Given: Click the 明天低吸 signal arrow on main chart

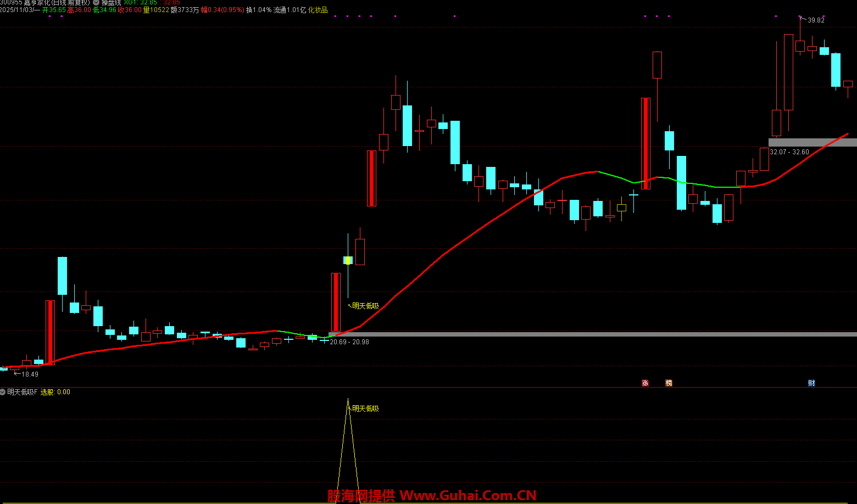Looking at the screenshot, I should click(x=349, y=305).
